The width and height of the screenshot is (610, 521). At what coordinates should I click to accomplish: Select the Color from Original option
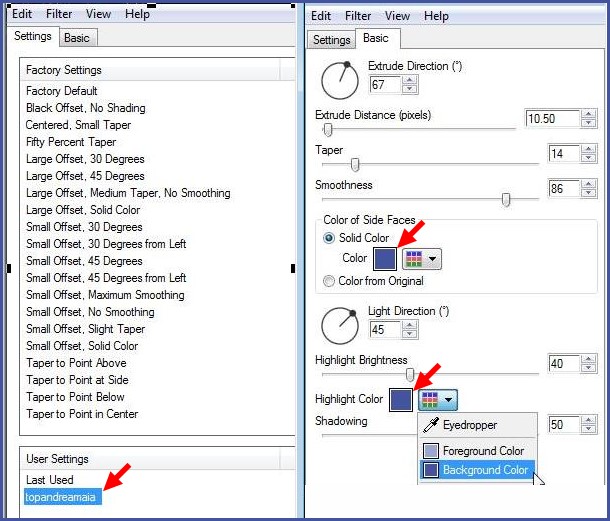(330, 281)
